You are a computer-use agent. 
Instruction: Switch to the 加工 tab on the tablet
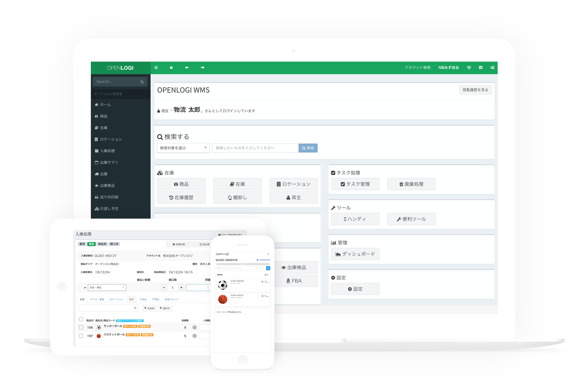coord(131,299)
